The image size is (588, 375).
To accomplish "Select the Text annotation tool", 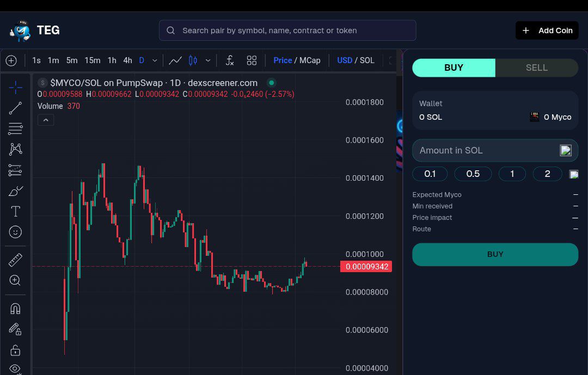I will 15,212.
